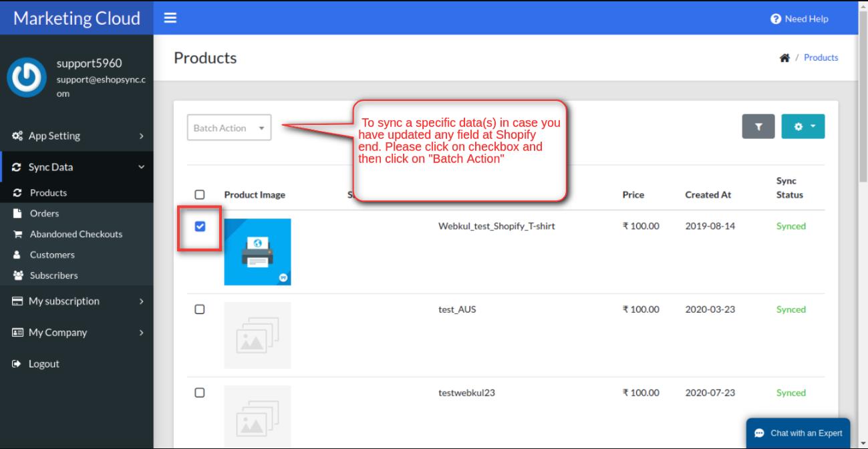
Task: Click the Orders file icon
Action: [18, 213]
